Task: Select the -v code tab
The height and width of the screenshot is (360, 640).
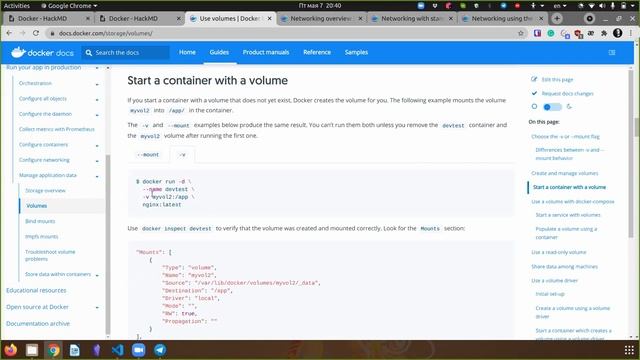Action: coord(182,155)
